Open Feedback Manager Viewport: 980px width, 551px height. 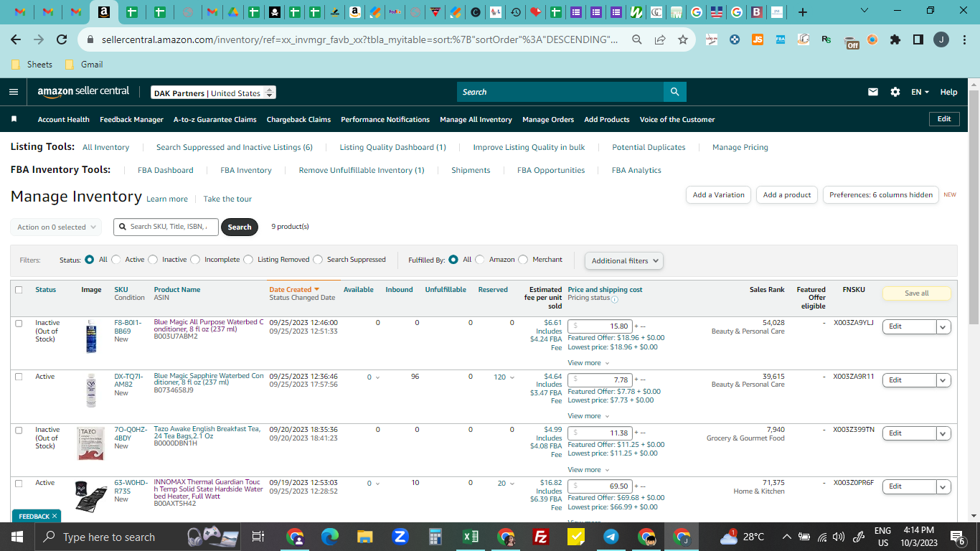click(x=131, y=119)
